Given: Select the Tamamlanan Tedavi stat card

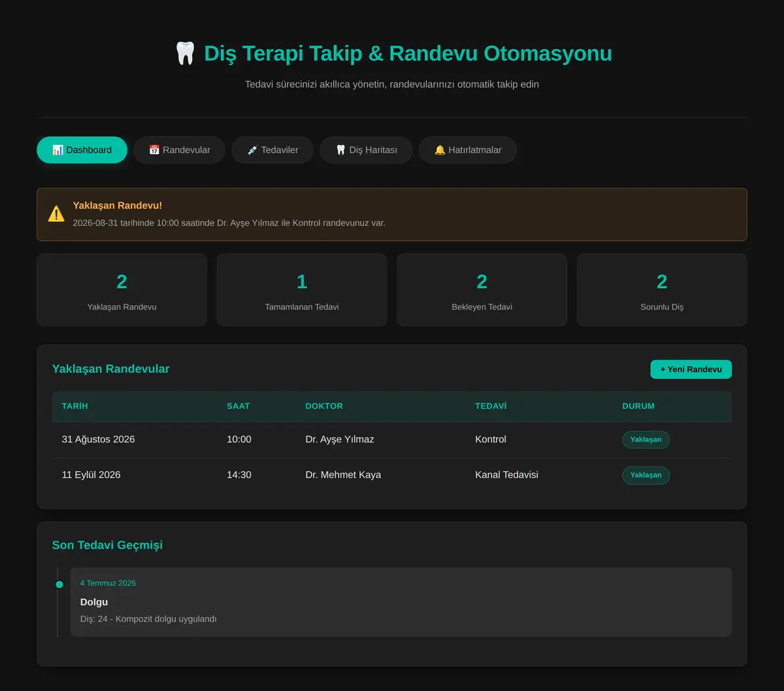Looking at the screenshot, I should click(302, 290).
